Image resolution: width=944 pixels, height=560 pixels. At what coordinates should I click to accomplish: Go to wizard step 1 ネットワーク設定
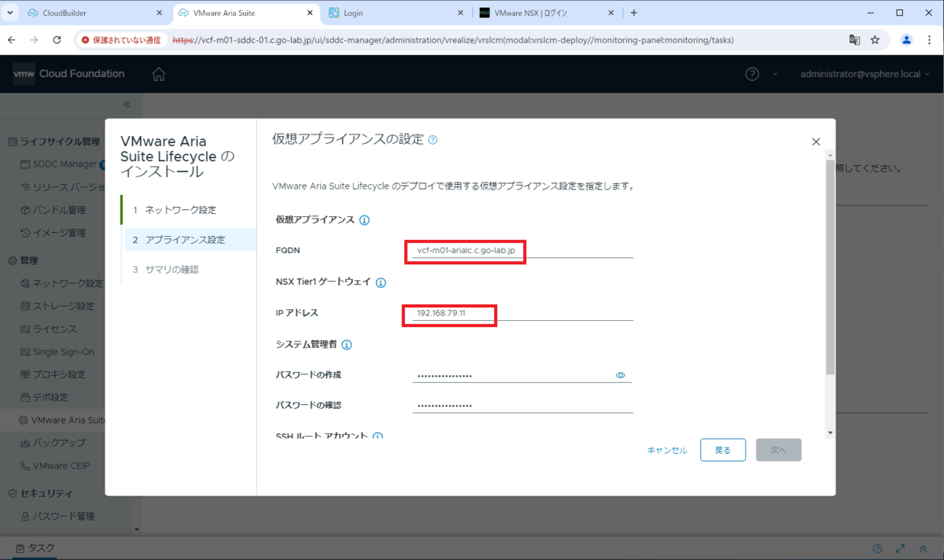189,210
